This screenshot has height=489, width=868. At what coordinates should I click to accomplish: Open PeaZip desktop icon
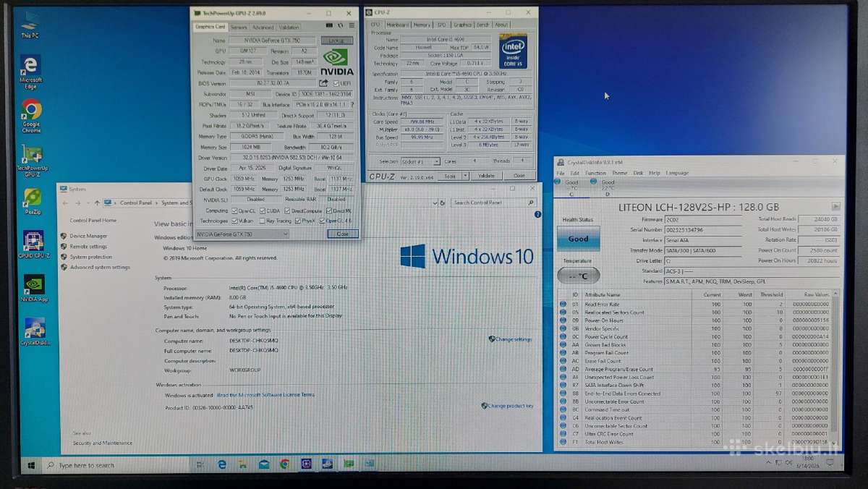32,203
